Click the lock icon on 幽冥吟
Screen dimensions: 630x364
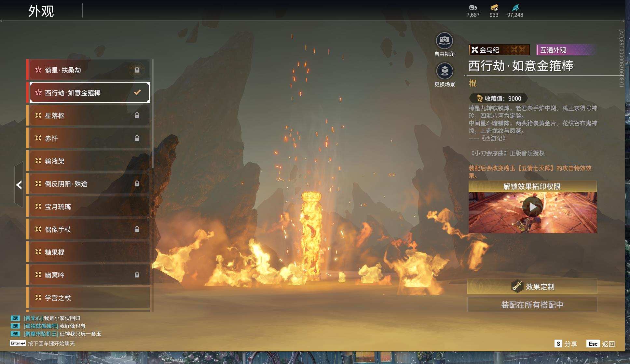click(137, 275)
